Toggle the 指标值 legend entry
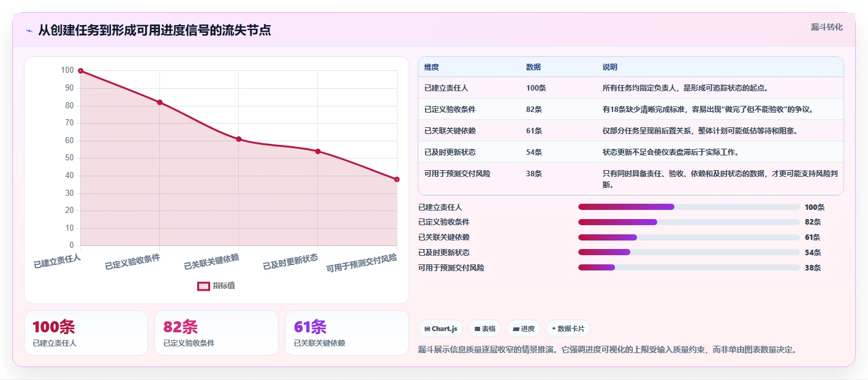This screenshot has width=868, height=380. [216, 286]
